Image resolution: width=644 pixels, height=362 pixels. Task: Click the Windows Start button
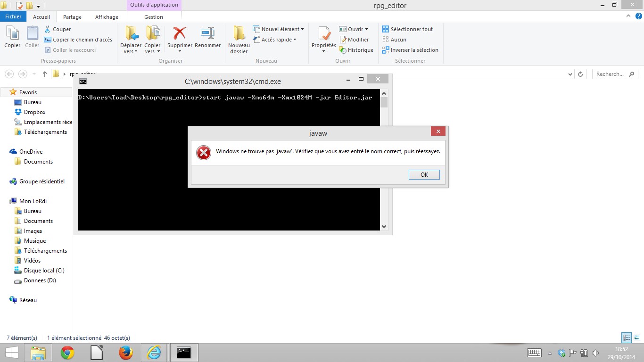[11, 353]
